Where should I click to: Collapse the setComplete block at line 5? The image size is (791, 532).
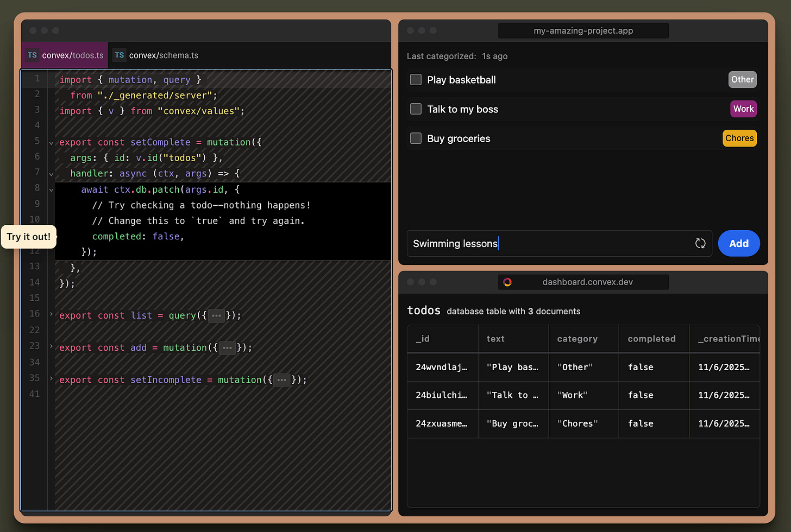pos(51,143)
